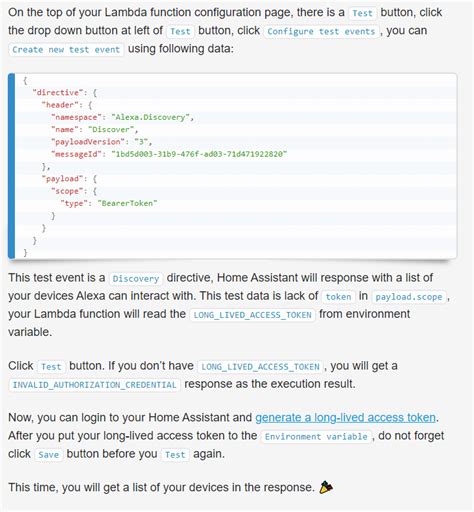474x512 pixels.
Task: Click the token inline code label
Action: coord(338,297)
